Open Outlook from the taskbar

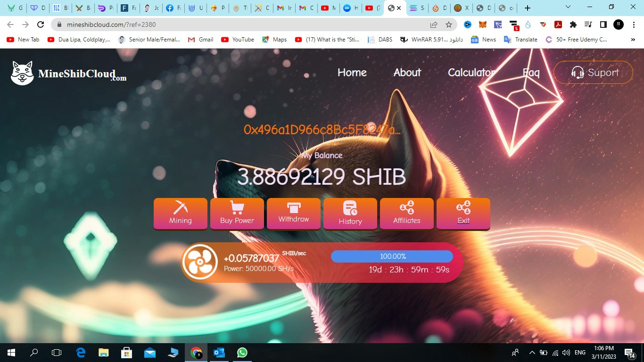pos(219,352)
